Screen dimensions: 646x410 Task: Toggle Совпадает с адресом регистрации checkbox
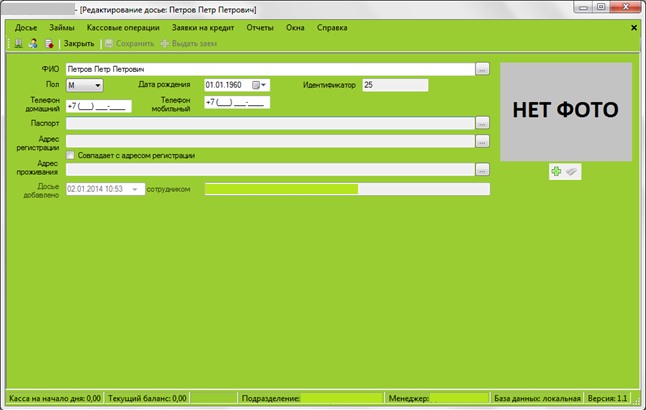pos(70,155)
